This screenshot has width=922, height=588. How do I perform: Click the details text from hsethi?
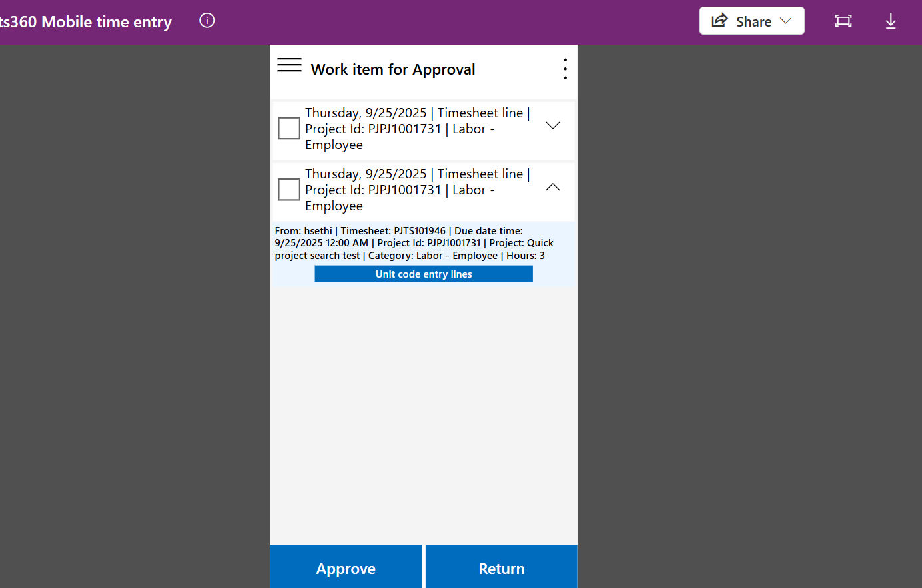pos(414,243)
